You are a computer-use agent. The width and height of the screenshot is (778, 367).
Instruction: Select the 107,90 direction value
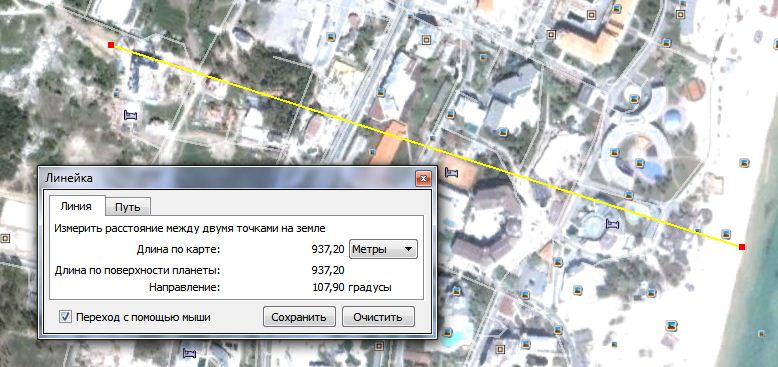click(329, 287)
